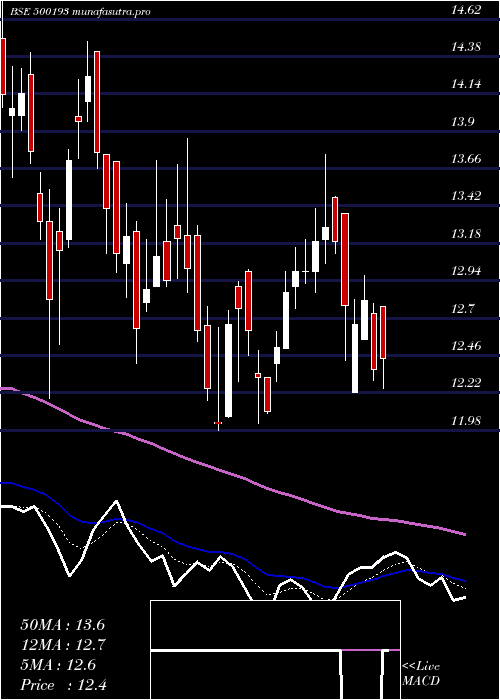Select the 12.46 price axis label
This screenshot has width=500, height=700.
click(466, 346)
